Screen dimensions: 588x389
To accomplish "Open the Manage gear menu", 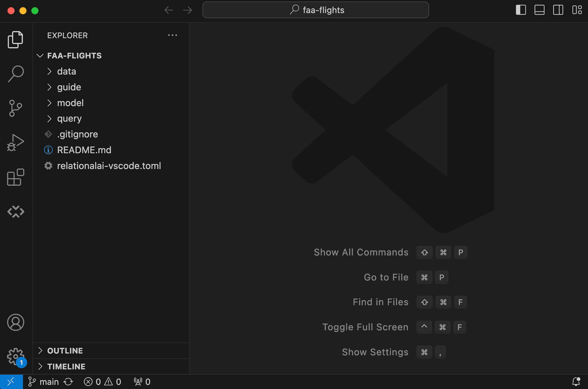I will tap(16, 357).
